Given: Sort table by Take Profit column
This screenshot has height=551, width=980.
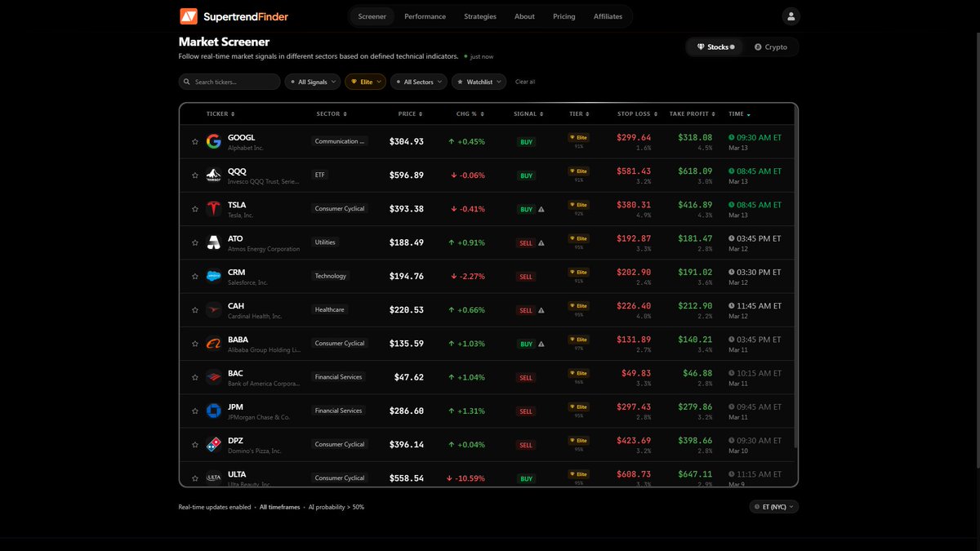Looking at the screenshot, I should (x=693, y=114).
